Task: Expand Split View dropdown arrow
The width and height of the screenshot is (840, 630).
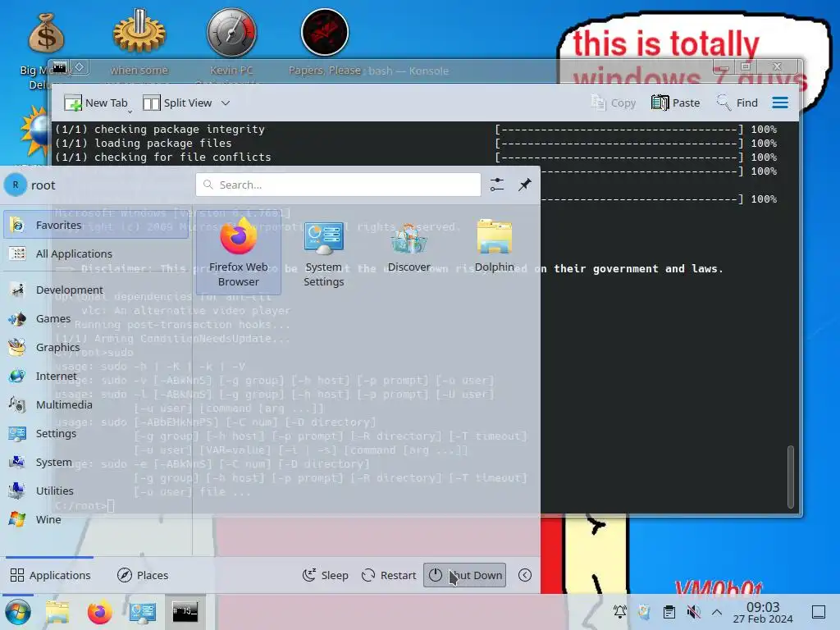Action: 226,103
